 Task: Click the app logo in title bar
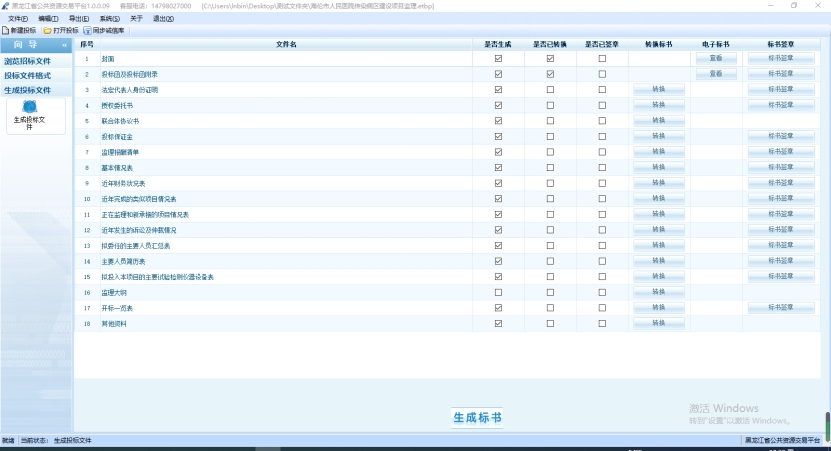[x=6, y=6]
